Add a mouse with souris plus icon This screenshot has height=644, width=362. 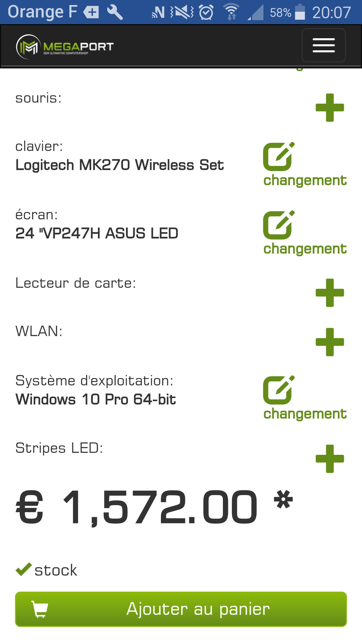[x=330, y=108]
